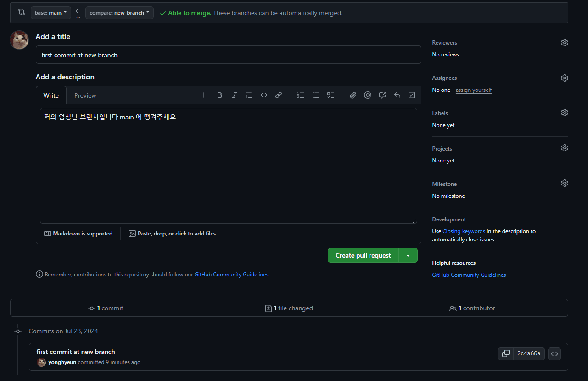
Task: Add a link using the chain icon
Action: click(x=279, y=95)
